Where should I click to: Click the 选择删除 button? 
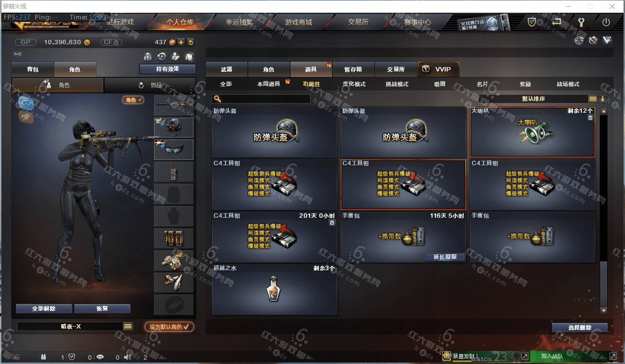click(580, 328)
